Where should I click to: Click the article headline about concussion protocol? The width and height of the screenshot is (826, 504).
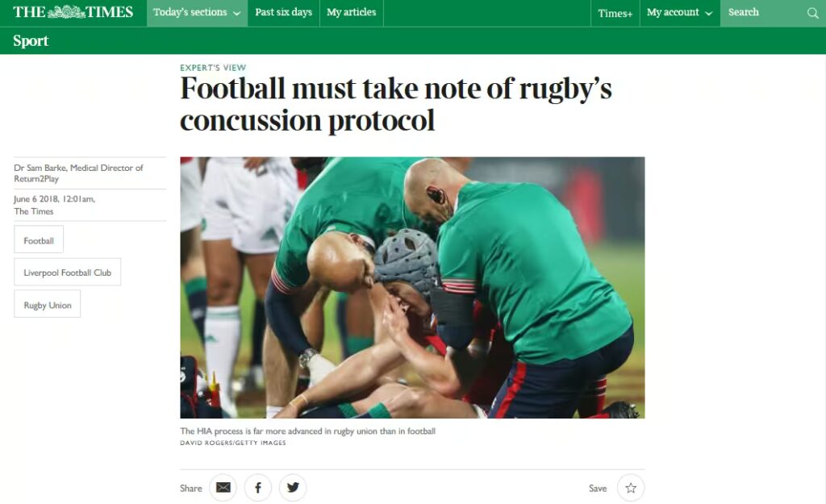(395, 104)
